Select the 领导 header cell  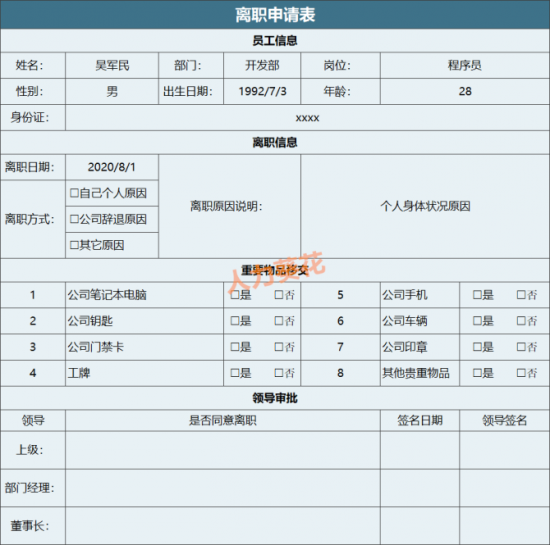33,420
